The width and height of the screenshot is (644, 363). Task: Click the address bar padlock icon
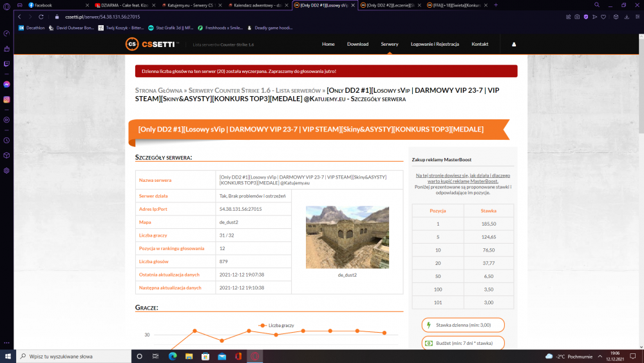(x=57, y=17)
